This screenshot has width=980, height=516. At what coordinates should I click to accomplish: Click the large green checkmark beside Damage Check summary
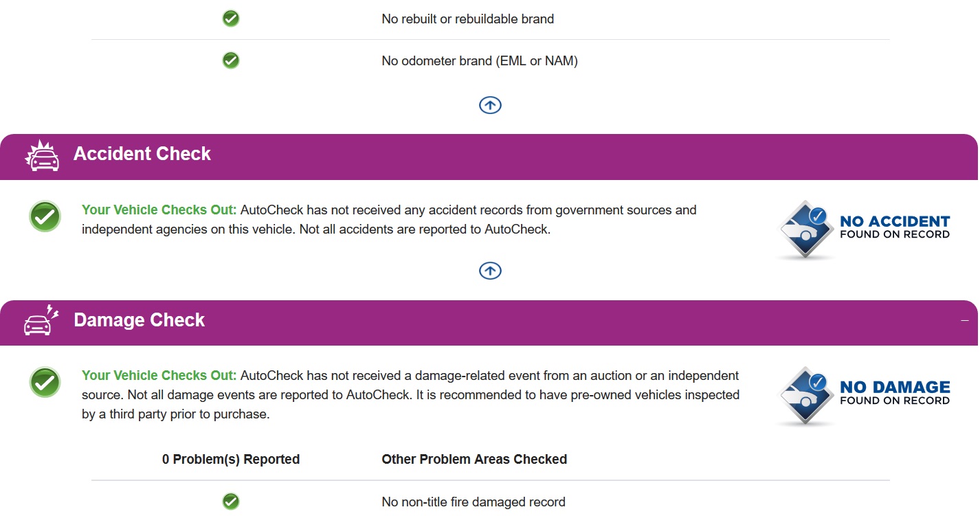click(45, 382)
